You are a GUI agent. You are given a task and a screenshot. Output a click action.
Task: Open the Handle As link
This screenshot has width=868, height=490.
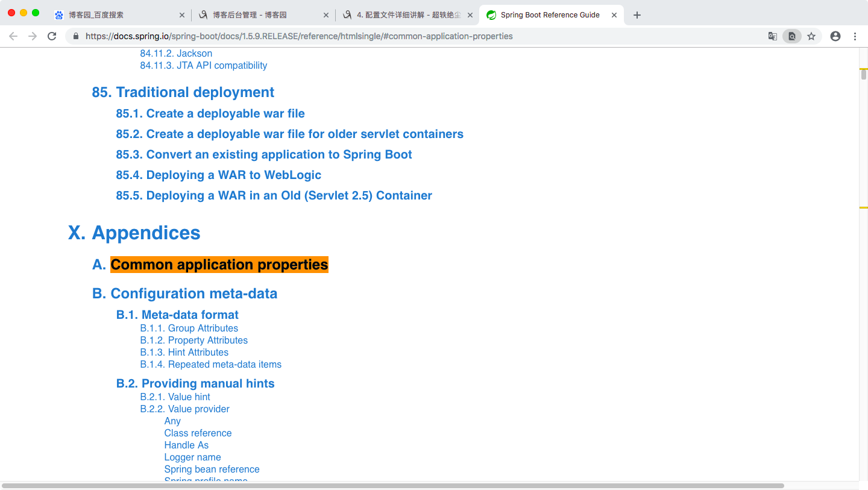coord(186,445)
